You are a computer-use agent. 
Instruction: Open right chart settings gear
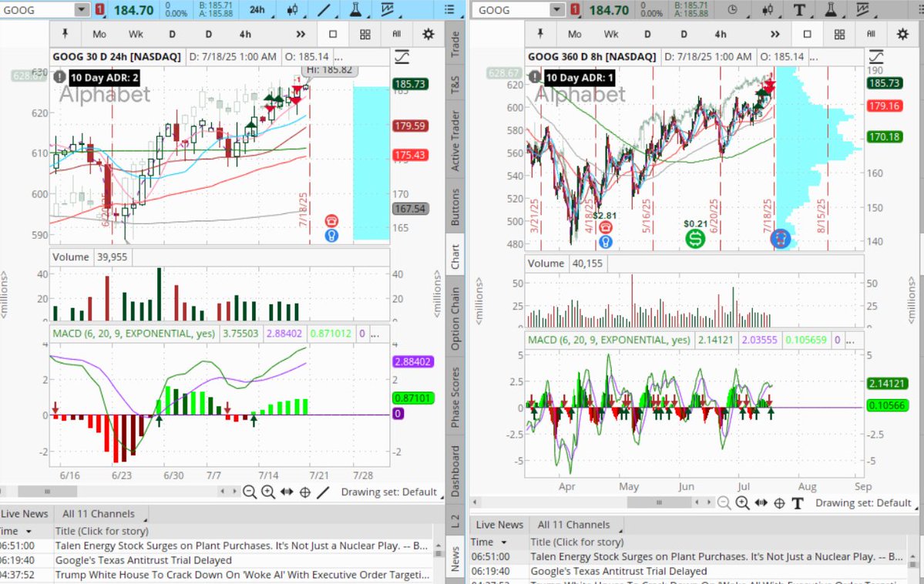pyautogui.click(x=902, y=34)
